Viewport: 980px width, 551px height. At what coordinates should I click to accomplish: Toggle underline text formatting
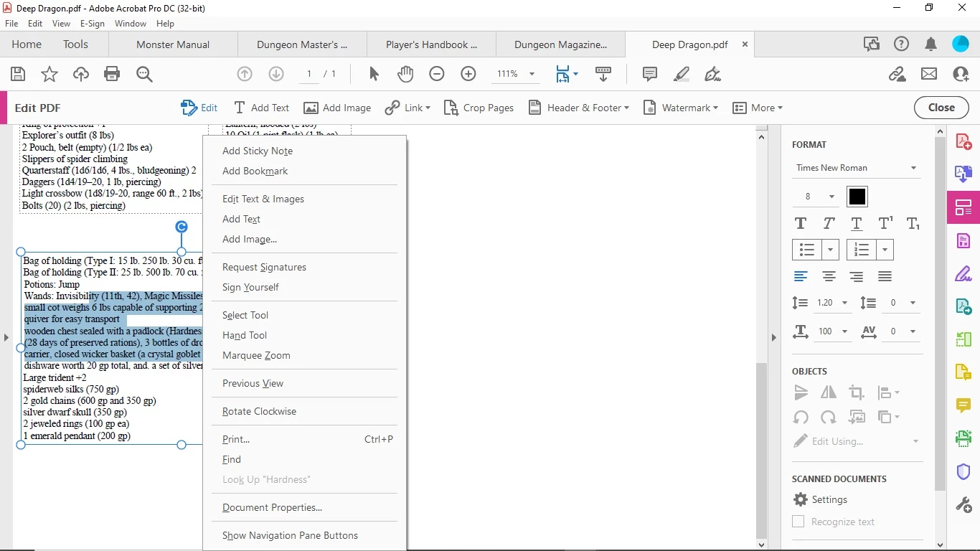pyautogui.click(x=856, y=223)
